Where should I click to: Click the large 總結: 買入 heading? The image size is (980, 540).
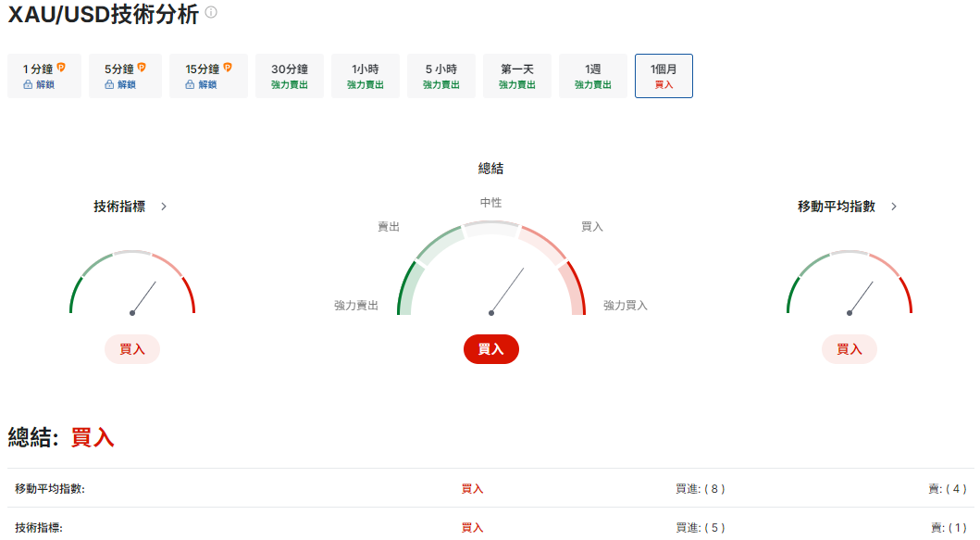pos(61,437)
